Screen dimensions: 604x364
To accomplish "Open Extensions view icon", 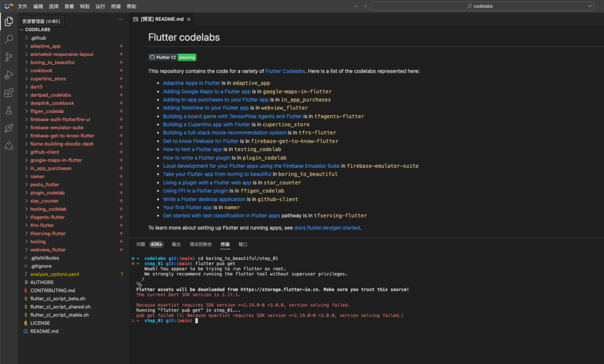I will pyautogui.click(x=8, y=92).
